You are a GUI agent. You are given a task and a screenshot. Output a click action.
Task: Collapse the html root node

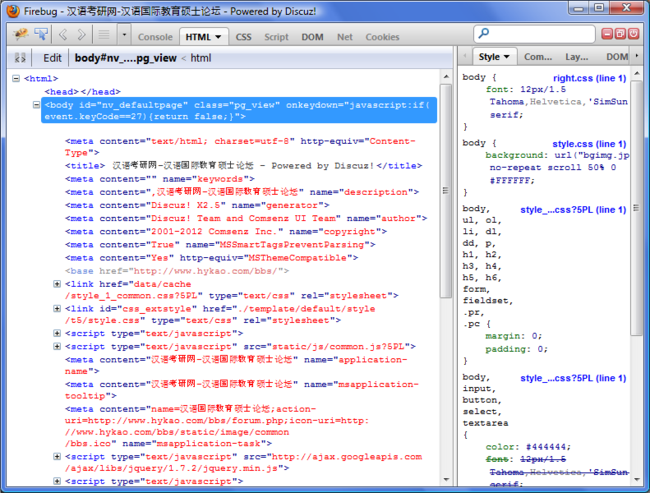[x=16, y=78]
